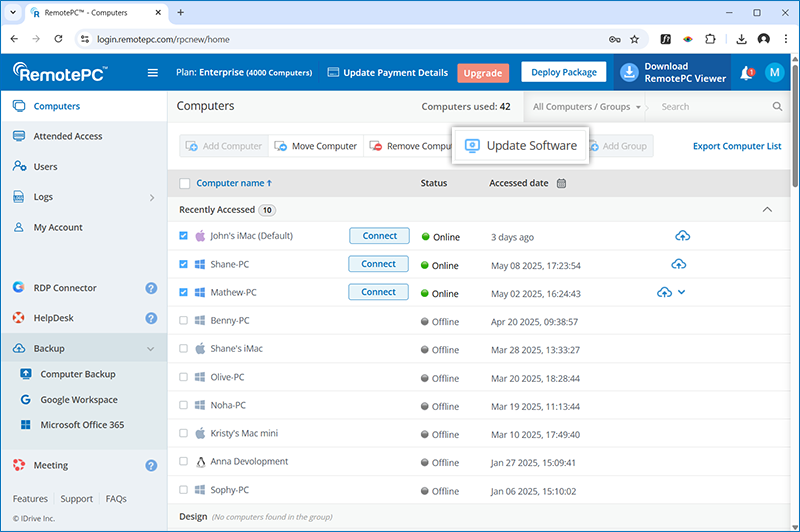
Task: Click the help icon next to RDP Connector
Action: coord(151,288)
